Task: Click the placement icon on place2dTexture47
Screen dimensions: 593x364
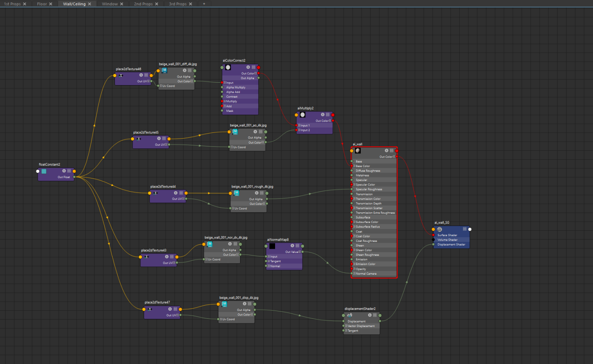Action: coord(150,309)
